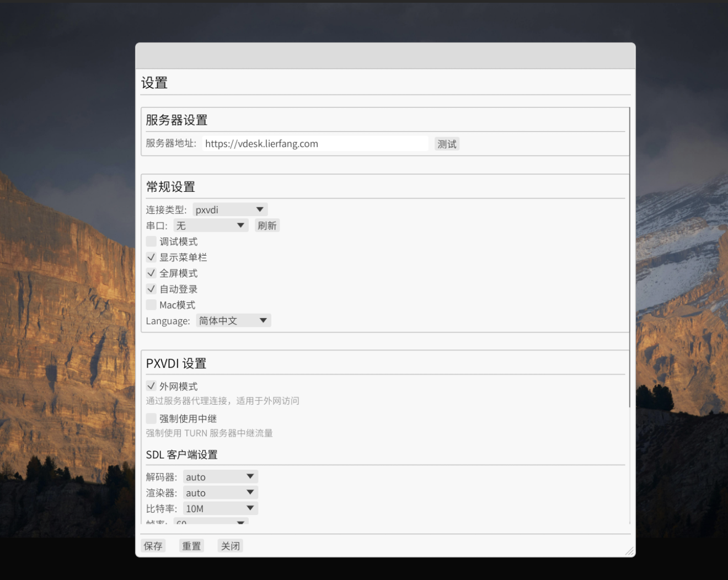Toggle the 自动登录 checkbox
This screenshot has height=580, width=728.
pyautogui.click(x=151, y=289)
